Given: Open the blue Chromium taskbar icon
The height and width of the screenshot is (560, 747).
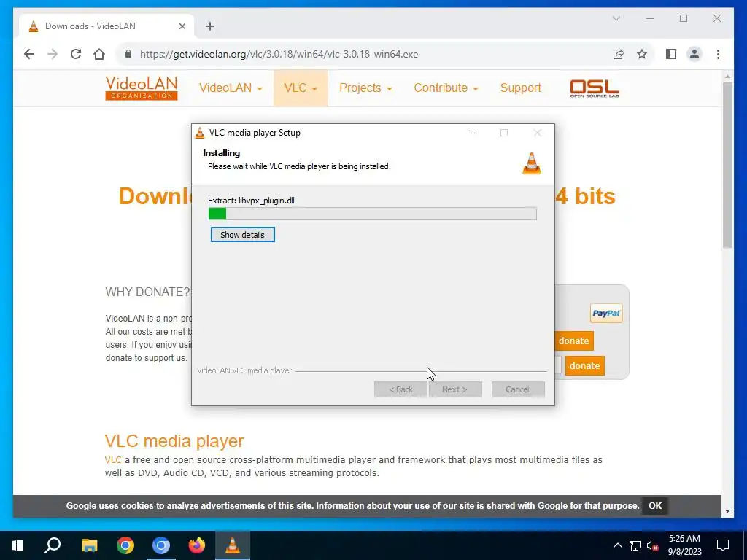Looking at the screenshot, I should point(161,545).
